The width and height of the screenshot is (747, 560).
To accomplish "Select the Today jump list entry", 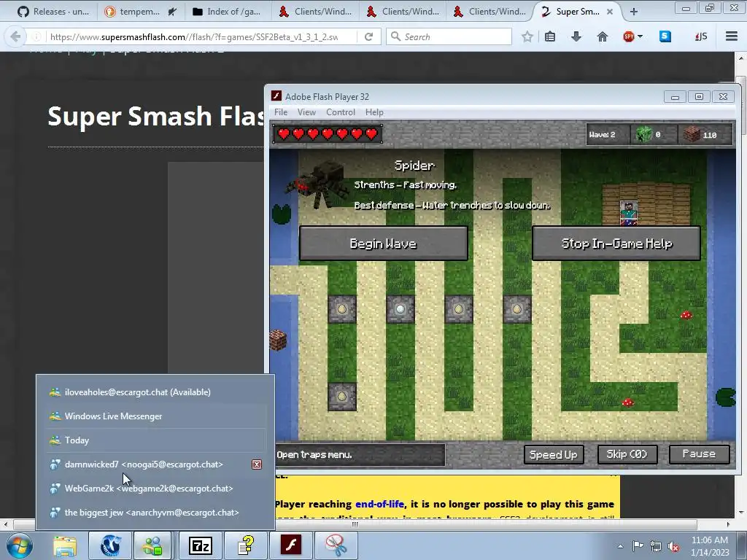I will pos(155,440).
